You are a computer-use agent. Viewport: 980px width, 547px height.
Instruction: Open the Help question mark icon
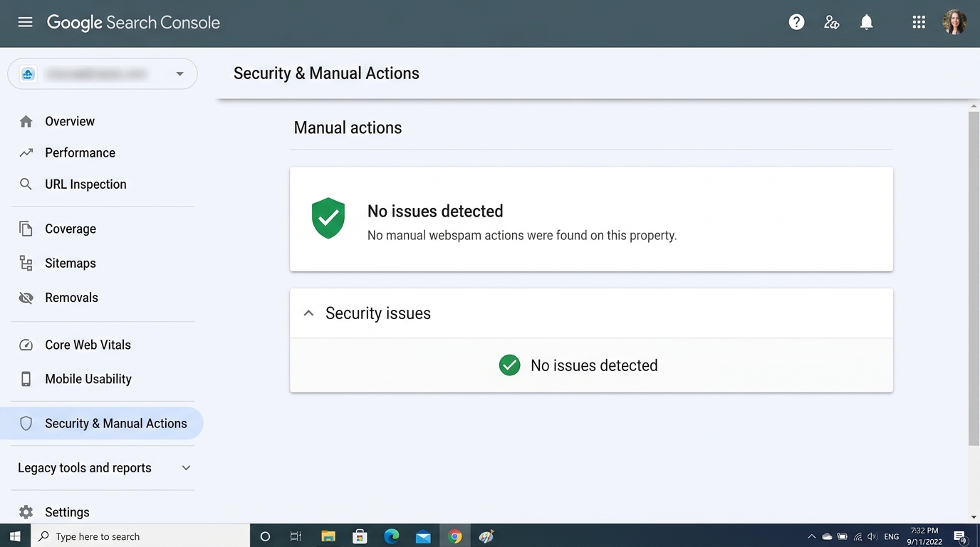tap(796, 22)
